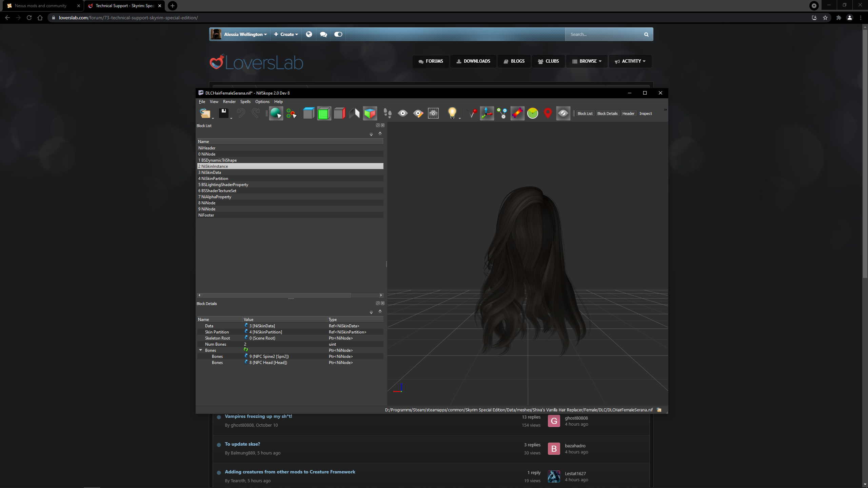Viewport: 868px width, 488px height.
Task: Open the FORUMS link on LoversLab
Action: [x=431, y=61]
